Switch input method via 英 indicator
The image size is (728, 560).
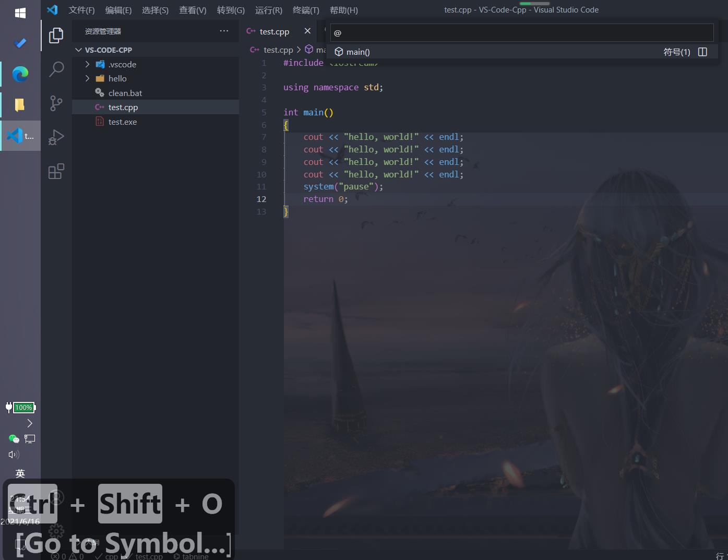20,473
